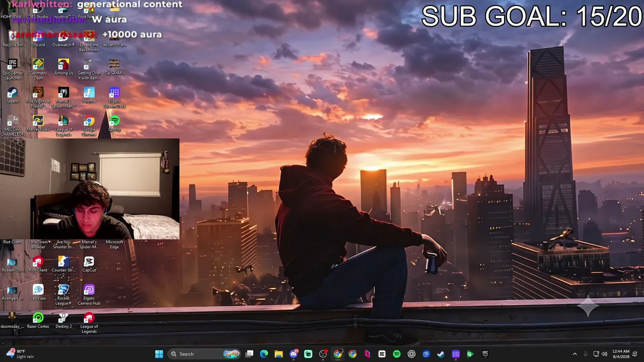The width and height of the screenshot is (644, 362).
Task: Select the db3afcc5-b... file on desktop
Action: 115,39
